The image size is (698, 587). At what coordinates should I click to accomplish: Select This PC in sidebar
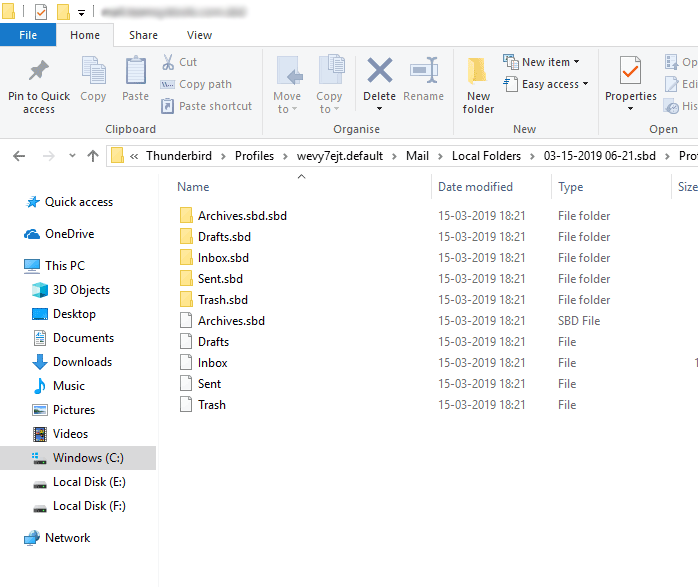[x=65, y=266]
